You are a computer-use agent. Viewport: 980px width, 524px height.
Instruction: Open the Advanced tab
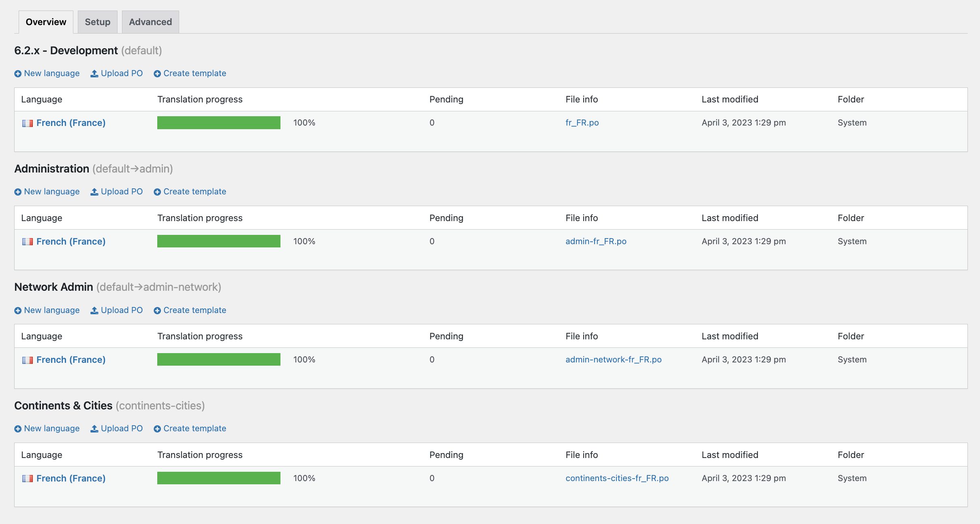pos(150,22)
